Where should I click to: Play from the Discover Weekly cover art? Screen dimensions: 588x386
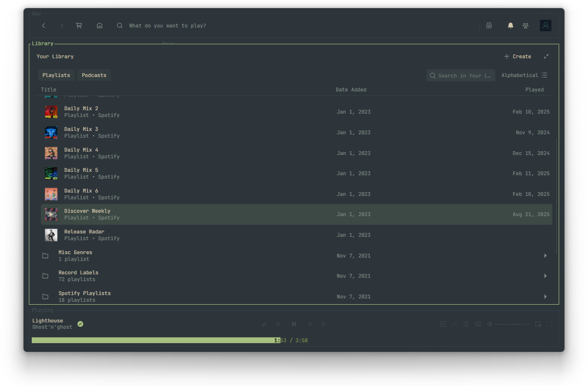[51, 214]
